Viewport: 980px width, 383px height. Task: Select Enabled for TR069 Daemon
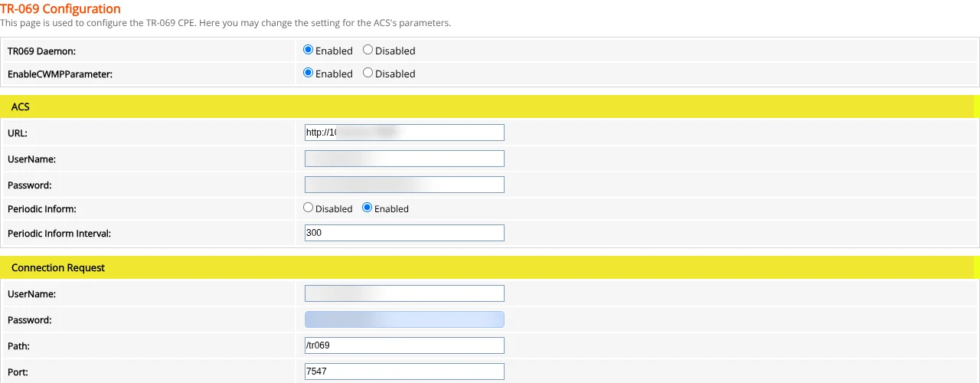click(x=309, y=50)
